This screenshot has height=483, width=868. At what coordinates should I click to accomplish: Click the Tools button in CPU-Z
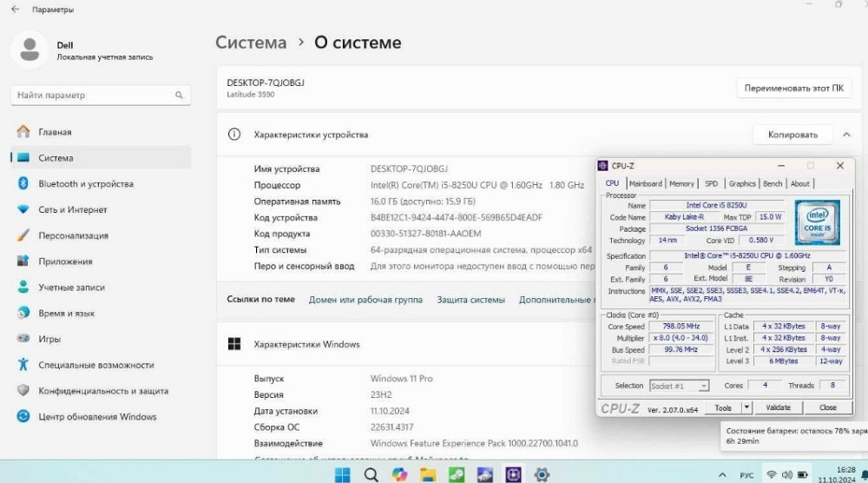(x=723, y=407)
